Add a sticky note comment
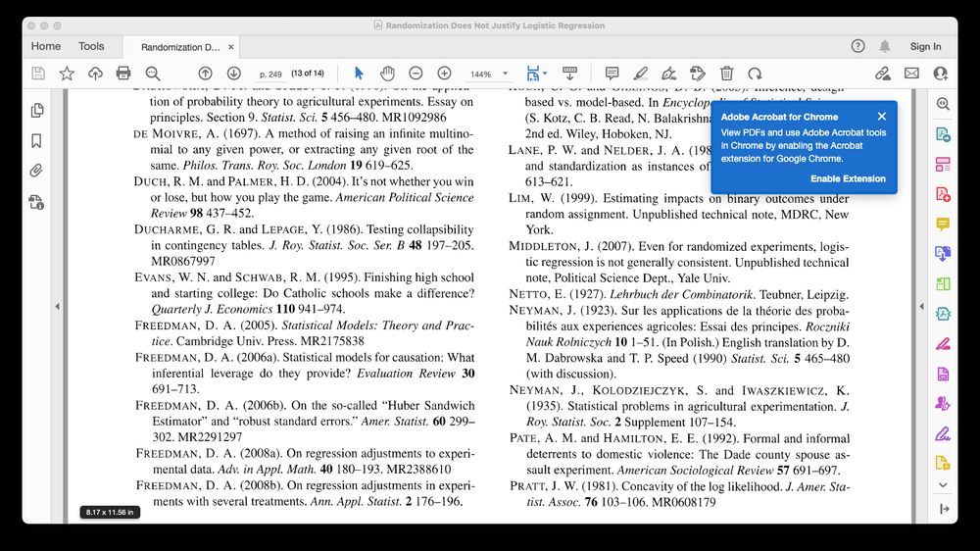Screen dimensions: 980x551 click(x=612, y=74)
